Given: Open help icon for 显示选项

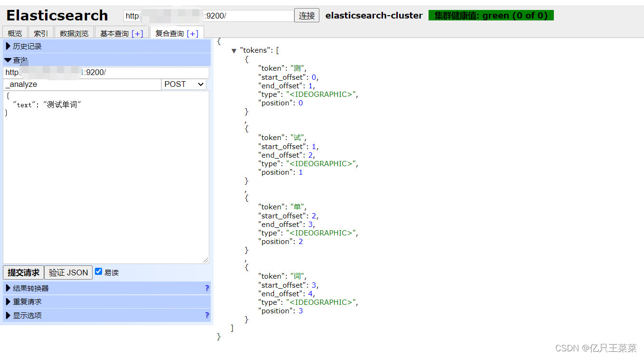Looking at the screenshot, I should pyautogui.click(x=207, y=315).
